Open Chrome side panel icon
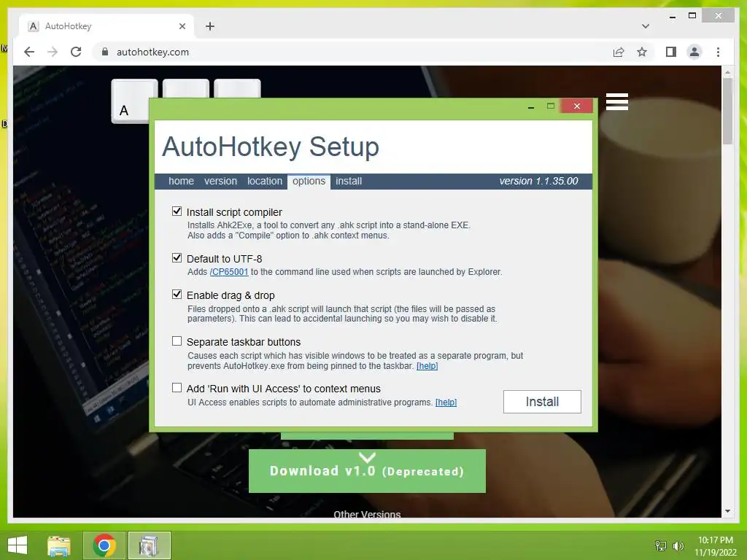This screenshot has height=560, width=747. coord(671,52)
